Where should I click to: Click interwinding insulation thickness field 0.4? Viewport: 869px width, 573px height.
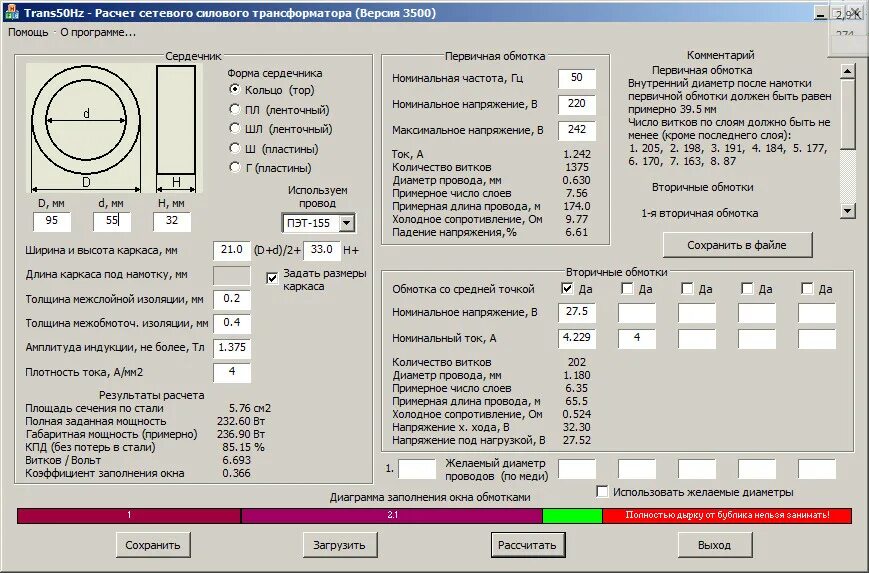tap(232, 323)
